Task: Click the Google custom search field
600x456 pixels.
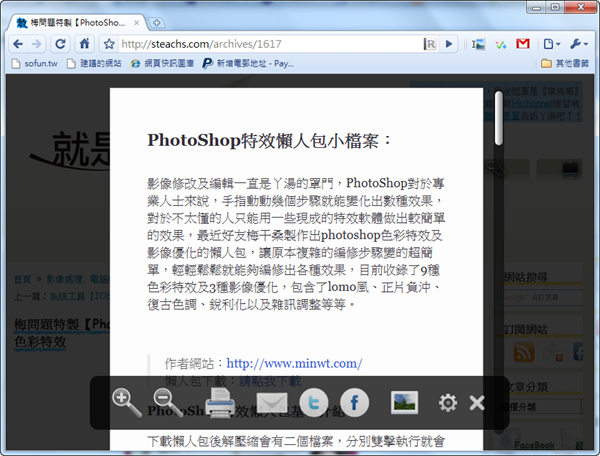Action: (540, 297)
